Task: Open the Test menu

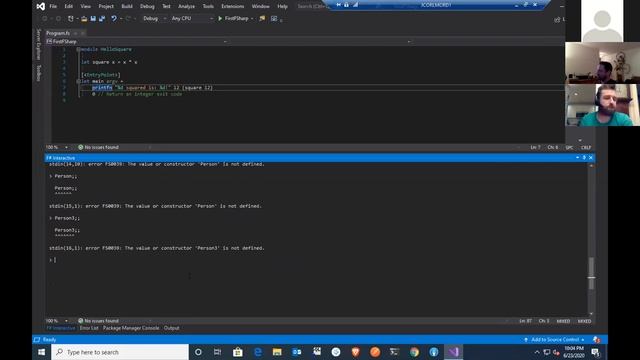Action: 166,6
